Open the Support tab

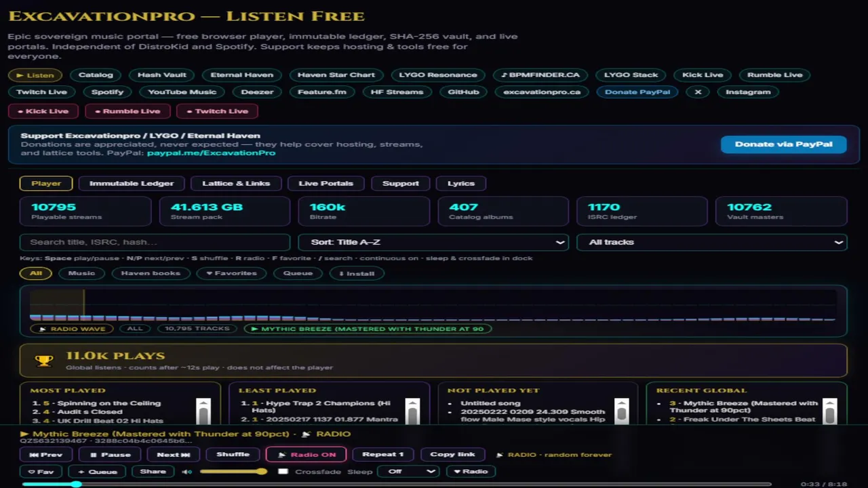pos(401,184)
